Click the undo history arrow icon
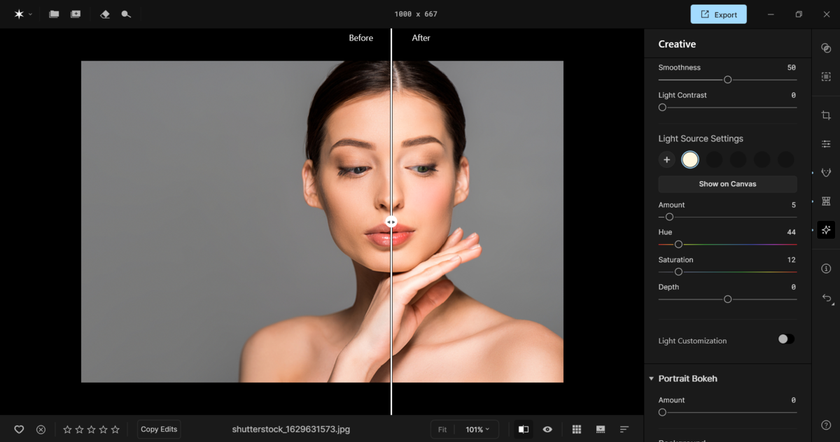Screen dimensions: 840x442 click(x=827, y=298)
